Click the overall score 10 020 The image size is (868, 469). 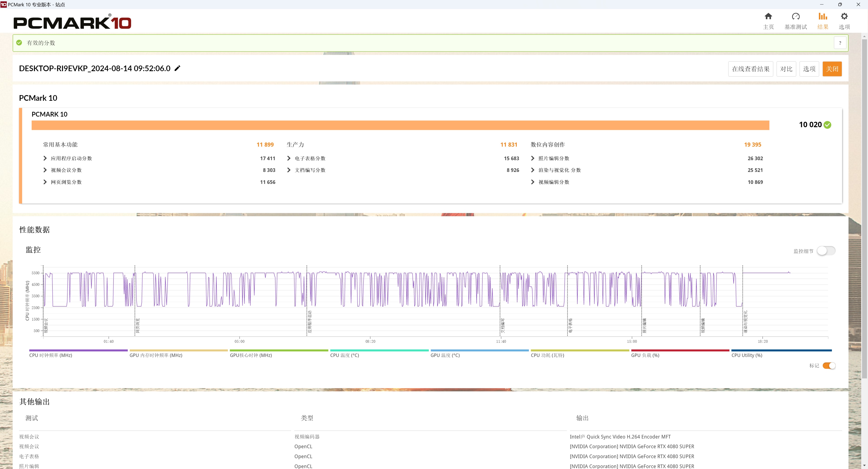[810, 124]
